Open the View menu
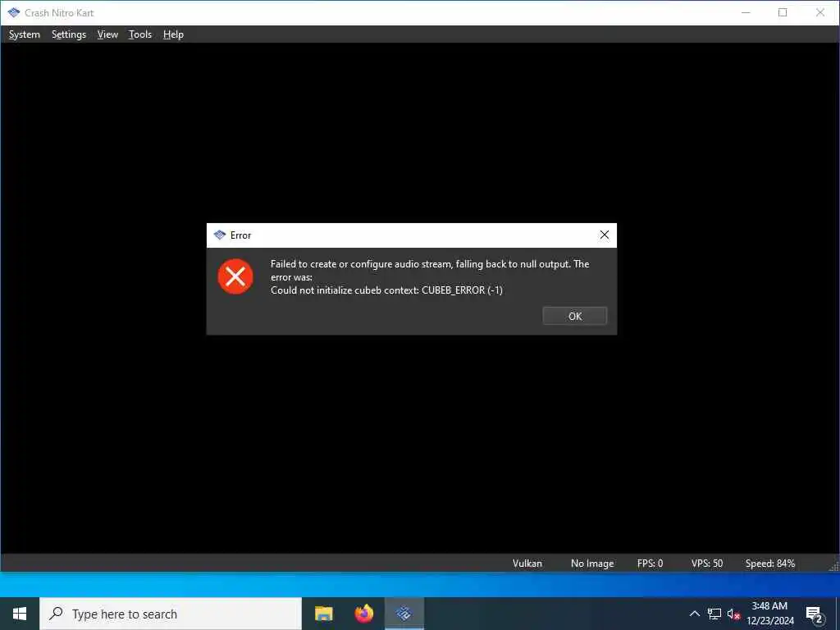 pos(107,34)
